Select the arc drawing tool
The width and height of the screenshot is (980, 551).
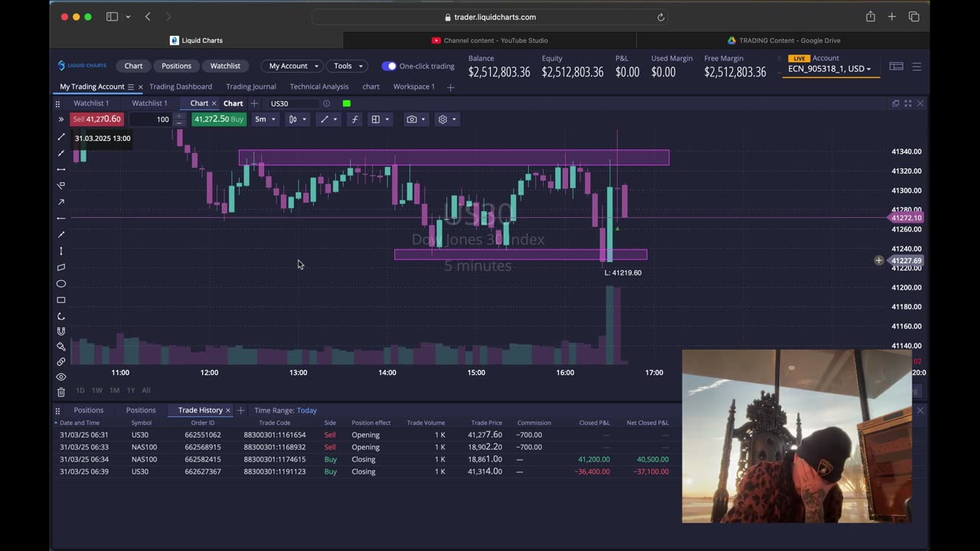[x=61, y=316]
